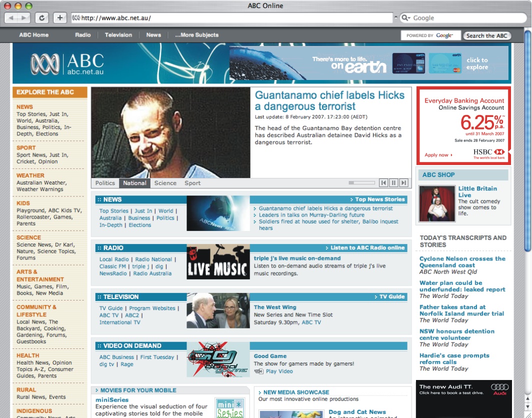The image size is (532, 418).
Task: Skip to previous story in the carousel
Action: click(383, 183)
